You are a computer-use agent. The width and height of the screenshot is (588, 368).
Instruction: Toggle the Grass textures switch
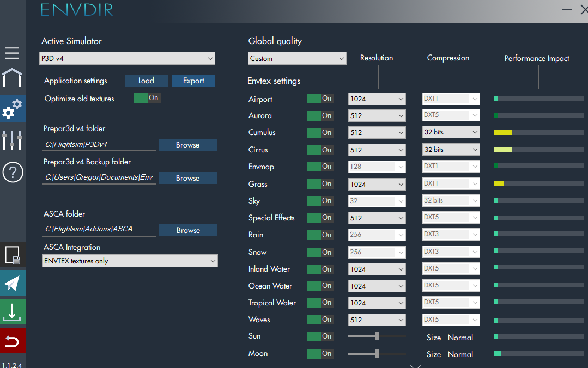(320, 184)
